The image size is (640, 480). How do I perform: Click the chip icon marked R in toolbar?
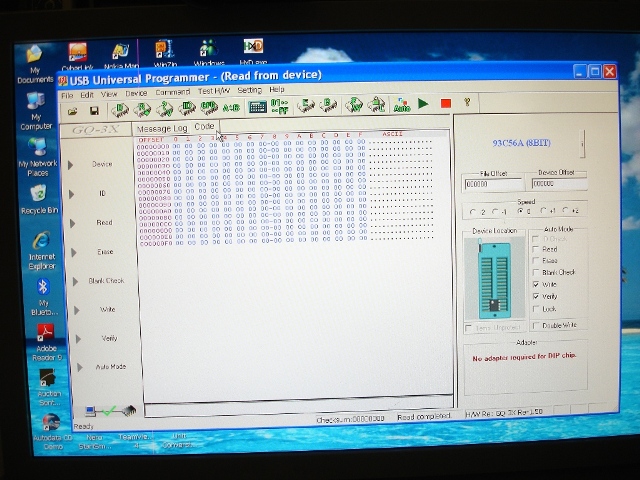[142, 109]
